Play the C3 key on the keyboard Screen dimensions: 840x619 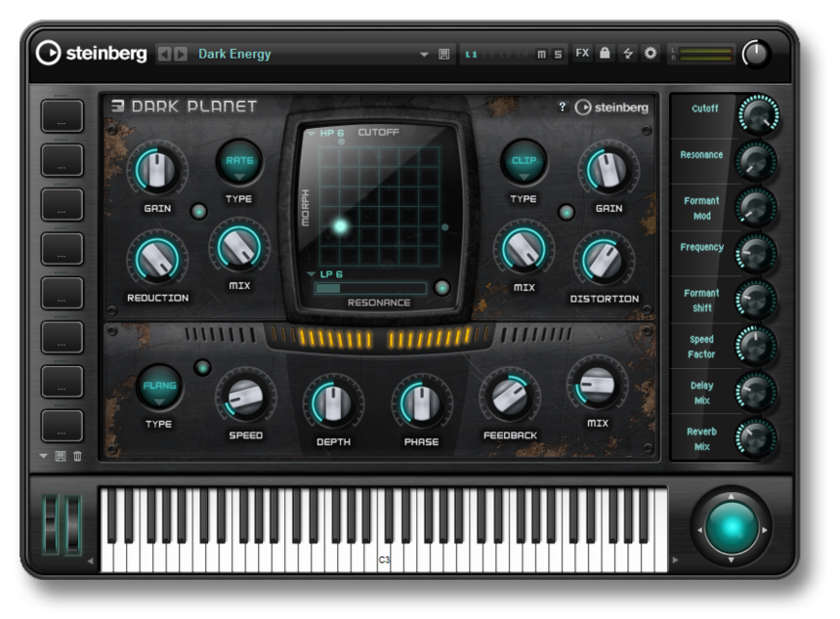[384, 557]
